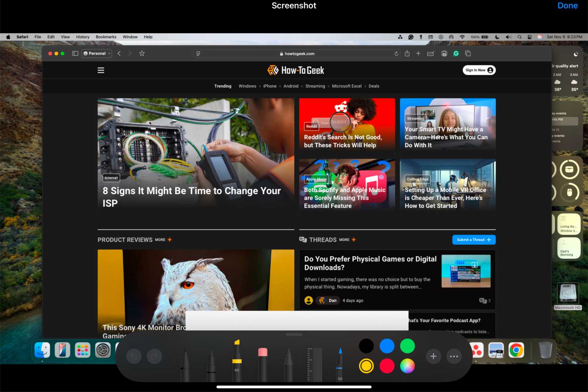This screenshot has width=588, height=392.
Task: Expand Threads MORE link
Action: 347,240
